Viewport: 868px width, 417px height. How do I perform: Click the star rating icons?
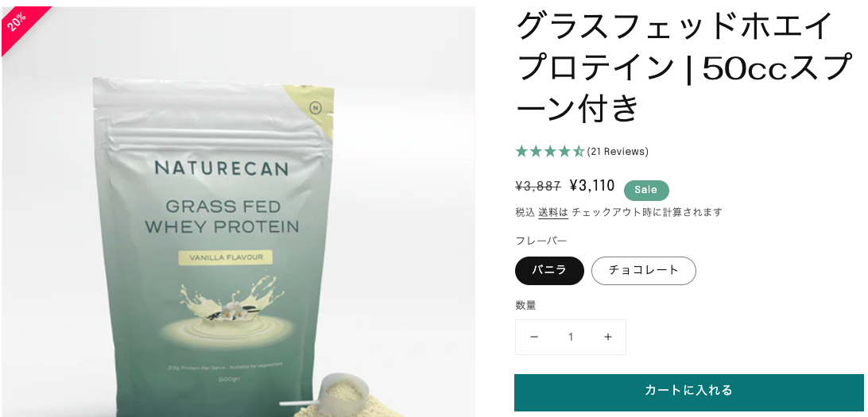click(x=550, y=152)
